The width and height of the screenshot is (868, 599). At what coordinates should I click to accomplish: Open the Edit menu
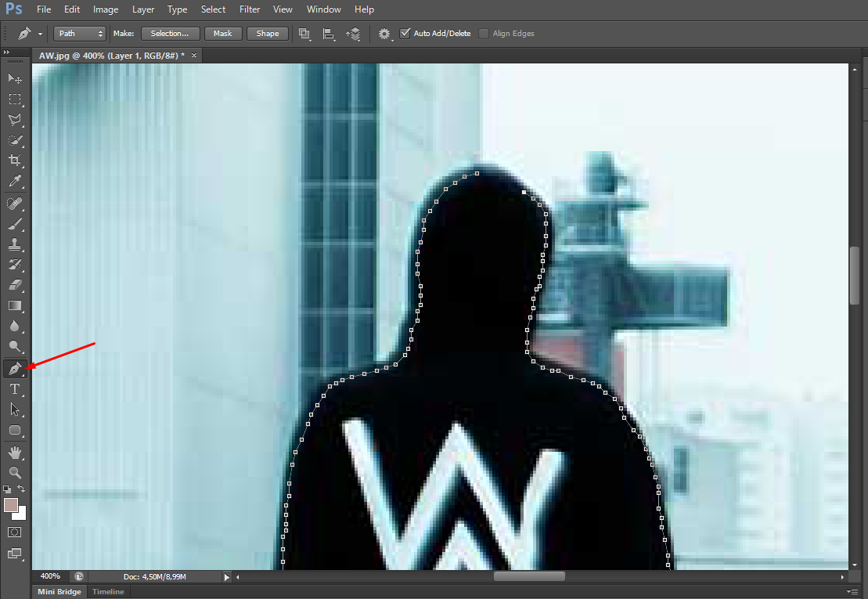72,9
